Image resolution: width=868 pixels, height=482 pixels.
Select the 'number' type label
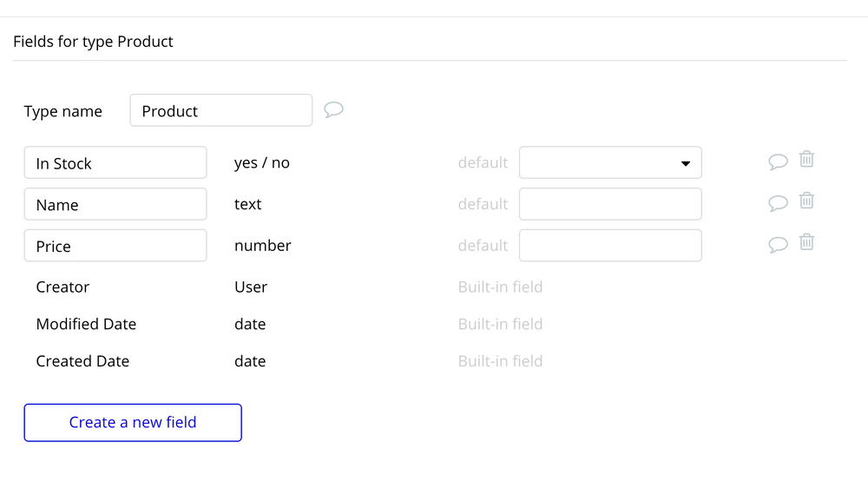tap(262, 246)
